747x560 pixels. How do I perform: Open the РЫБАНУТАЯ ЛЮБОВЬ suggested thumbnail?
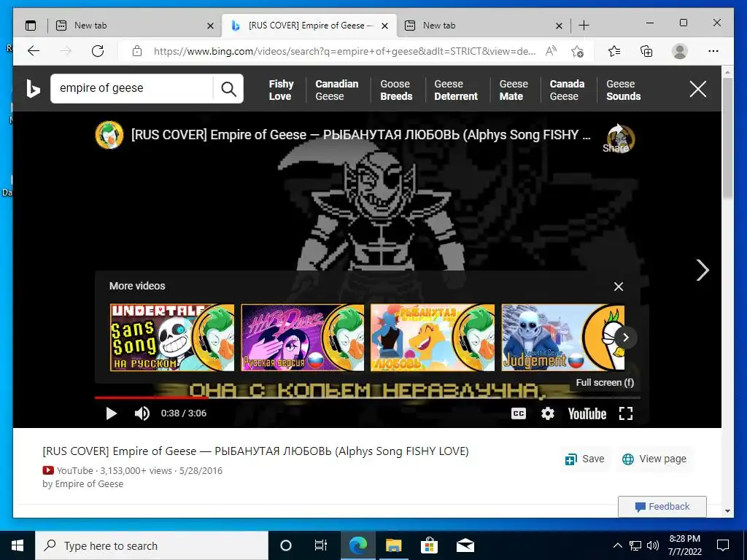433,338
